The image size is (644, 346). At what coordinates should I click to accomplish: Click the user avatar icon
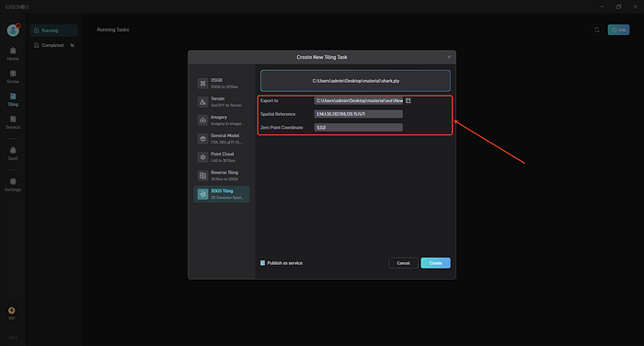(13, 30)
